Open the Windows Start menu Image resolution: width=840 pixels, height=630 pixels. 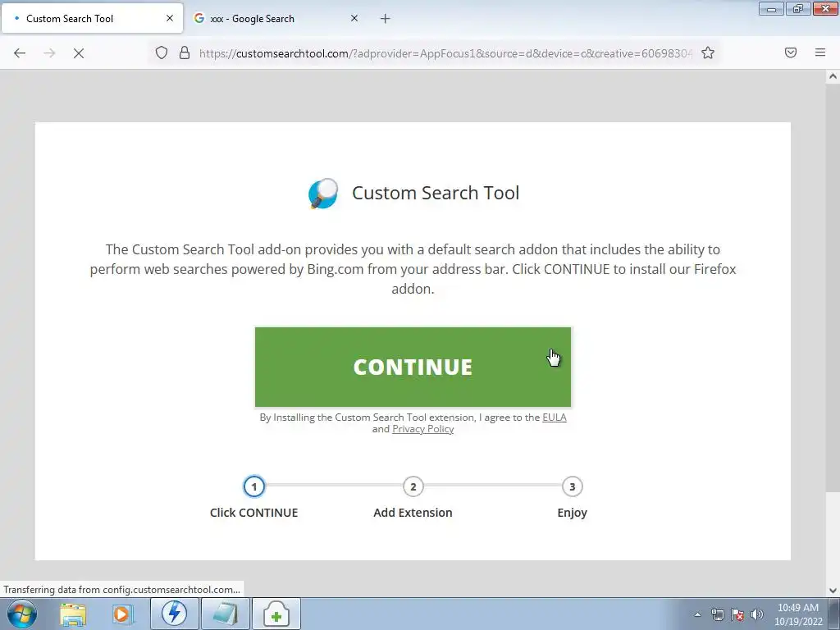point(22,614)
